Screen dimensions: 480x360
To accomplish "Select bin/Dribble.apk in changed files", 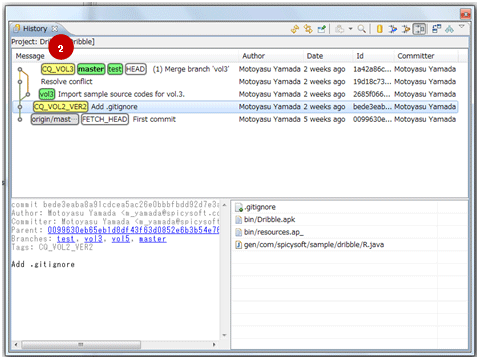I will (269, 220).
